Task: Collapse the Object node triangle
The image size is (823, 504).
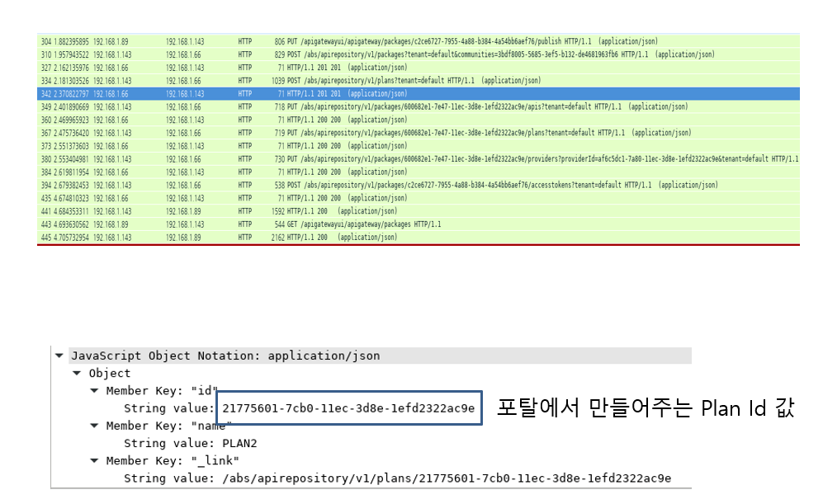Action: 77,374
